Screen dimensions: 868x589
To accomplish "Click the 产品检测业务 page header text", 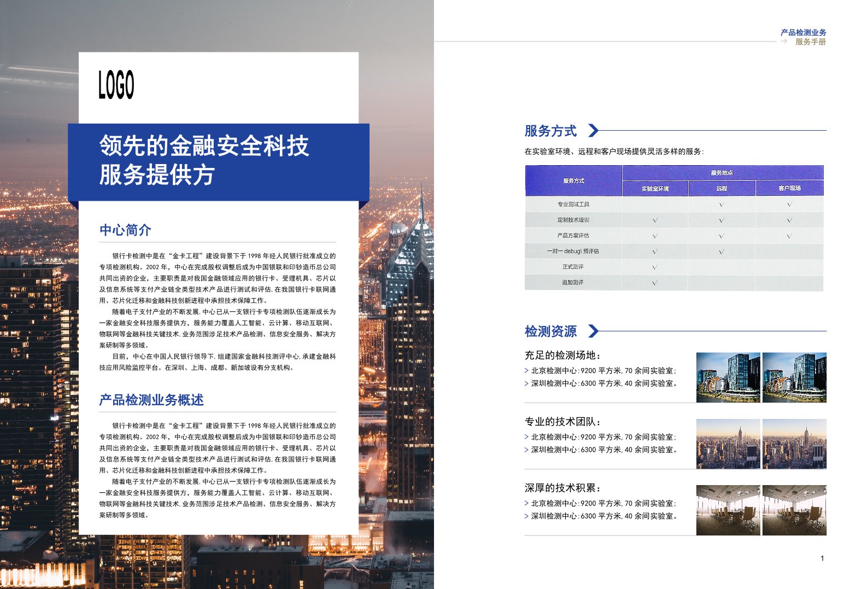I will [803, 32].
